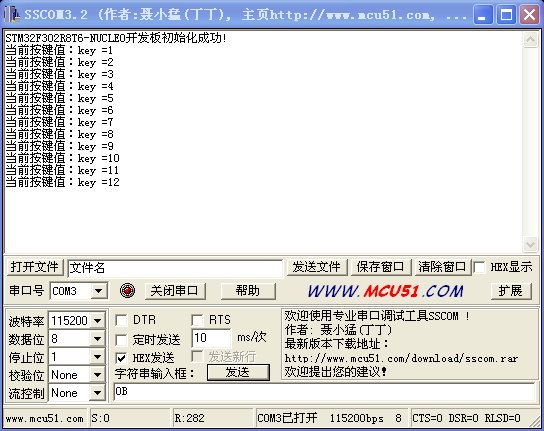This screenshot has width=544, height=431.
Task: Click the www.mcu51.com status bar text
Action: [x=44, y=419]
